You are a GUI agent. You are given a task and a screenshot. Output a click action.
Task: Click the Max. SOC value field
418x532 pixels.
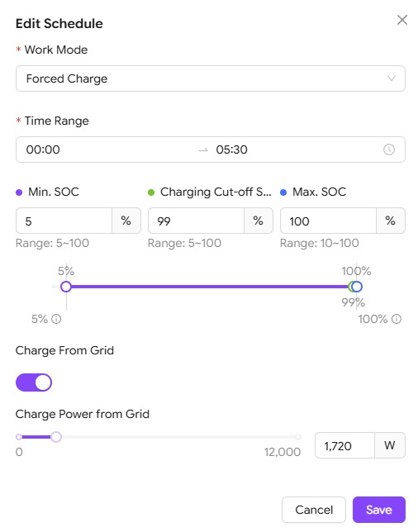point(328,221)
